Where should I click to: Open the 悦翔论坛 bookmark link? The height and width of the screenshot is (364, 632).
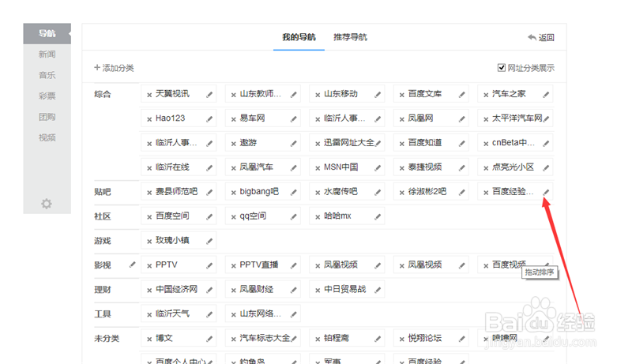click(425, 338)
